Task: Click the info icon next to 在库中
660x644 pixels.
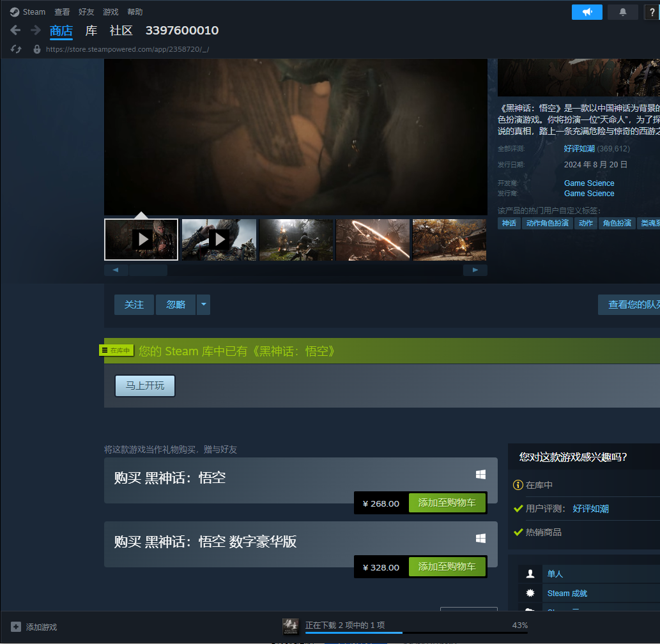Action: coord(518,485)
